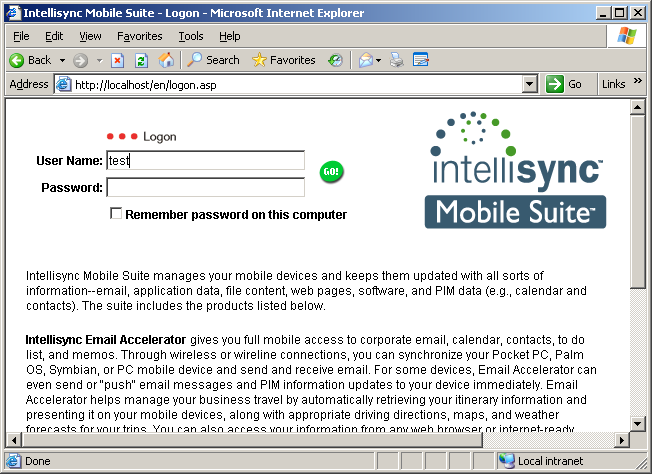The height and width of the screenshot is (474, 652).
Task: Click the 'User Name:' label
Action: [69, 160]
